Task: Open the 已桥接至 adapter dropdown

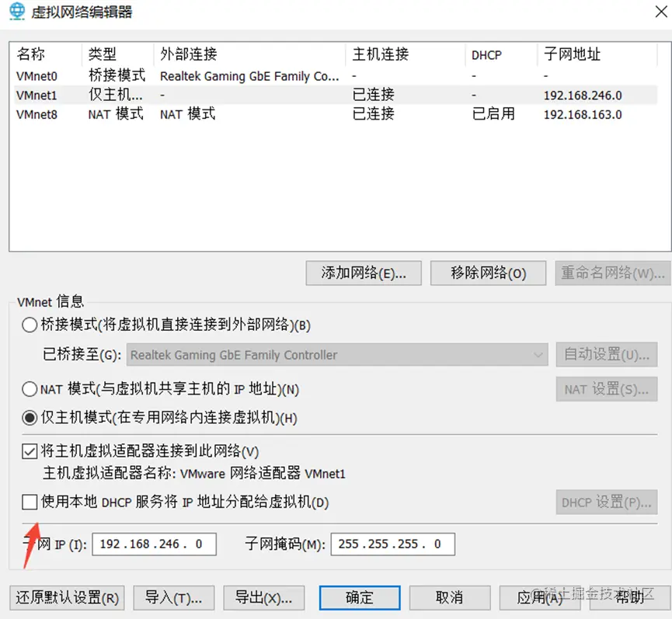Action: [x=337, y=355]
